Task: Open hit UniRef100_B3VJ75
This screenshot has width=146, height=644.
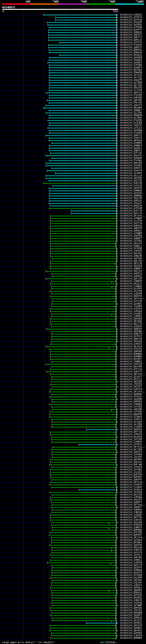Action: coord(131,211)
